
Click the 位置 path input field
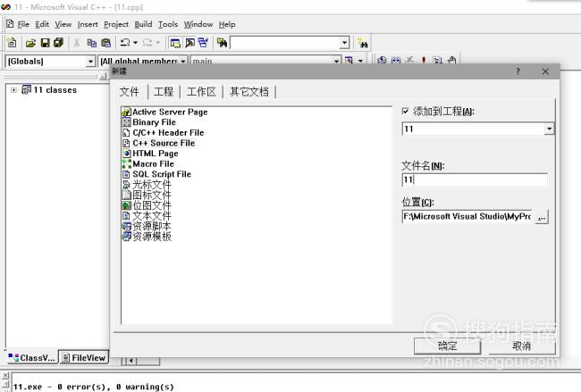coord(467,217)
